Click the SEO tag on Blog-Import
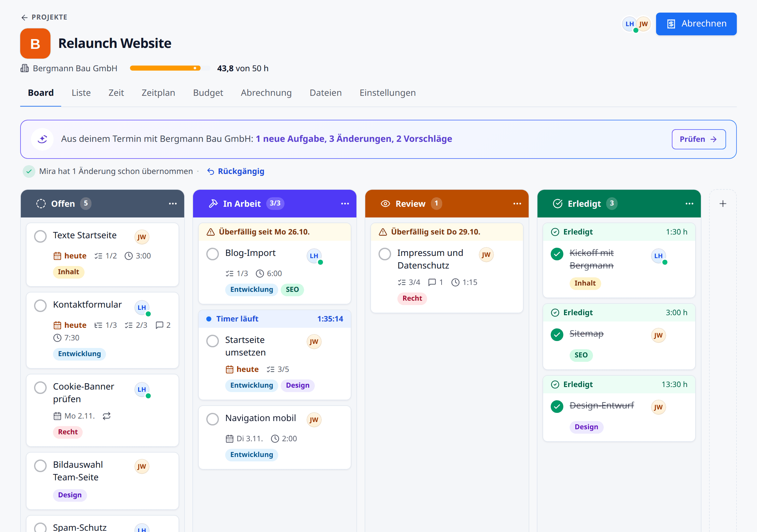The image size is (757, 532). pyautogui.click(x=292, y=290)
